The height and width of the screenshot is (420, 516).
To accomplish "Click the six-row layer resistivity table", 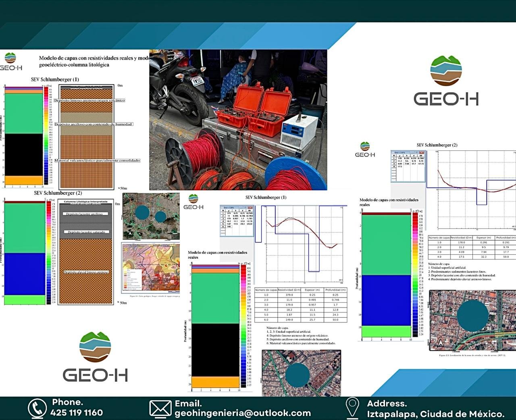I will click(300, 305).
